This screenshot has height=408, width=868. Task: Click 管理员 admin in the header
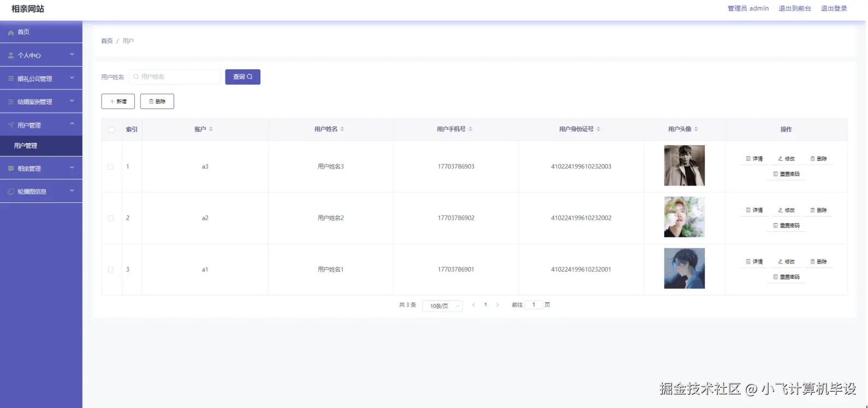tap(748, 8)
